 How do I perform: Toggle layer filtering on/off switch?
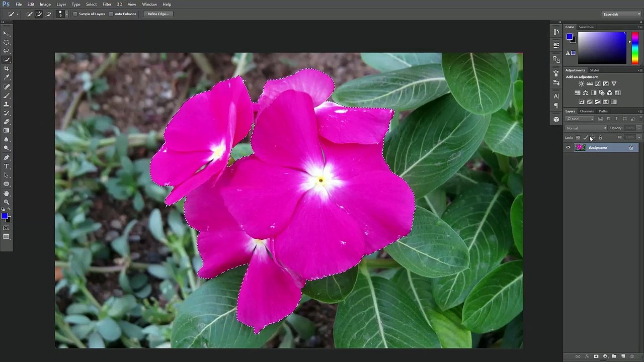641,118
